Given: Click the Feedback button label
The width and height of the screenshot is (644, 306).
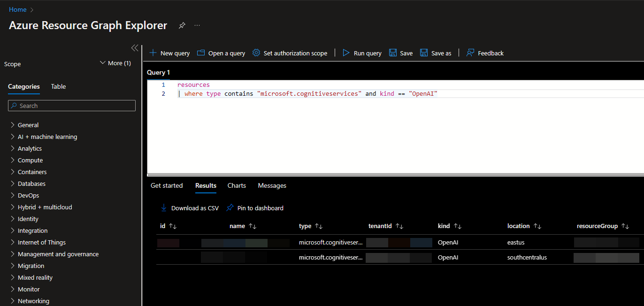Looking at the screenshot, I should [x=491, y=53].
